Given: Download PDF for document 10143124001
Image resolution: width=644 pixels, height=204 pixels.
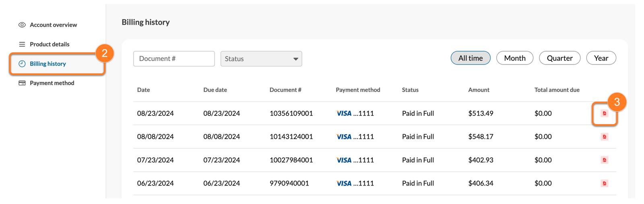Looking at the screenshot, I should (x=604, y=137).
